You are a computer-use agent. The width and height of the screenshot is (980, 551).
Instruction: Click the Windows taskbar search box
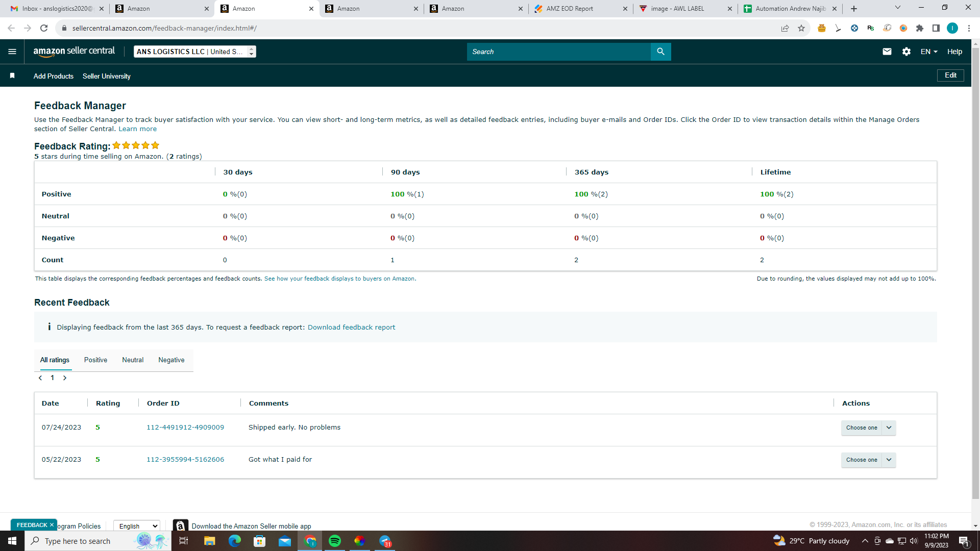click(x=97, y=541)
